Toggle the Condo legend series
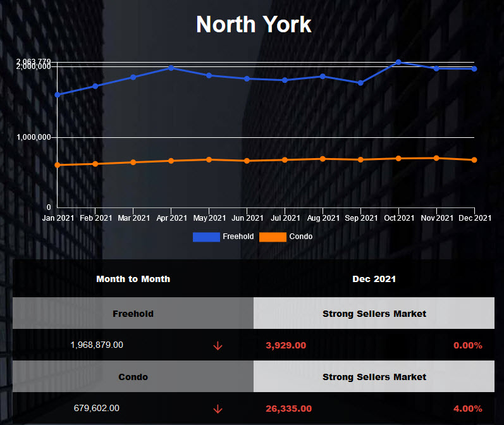Image resolution: width=504 pixels, height=425 pixels. pos(300,237)
